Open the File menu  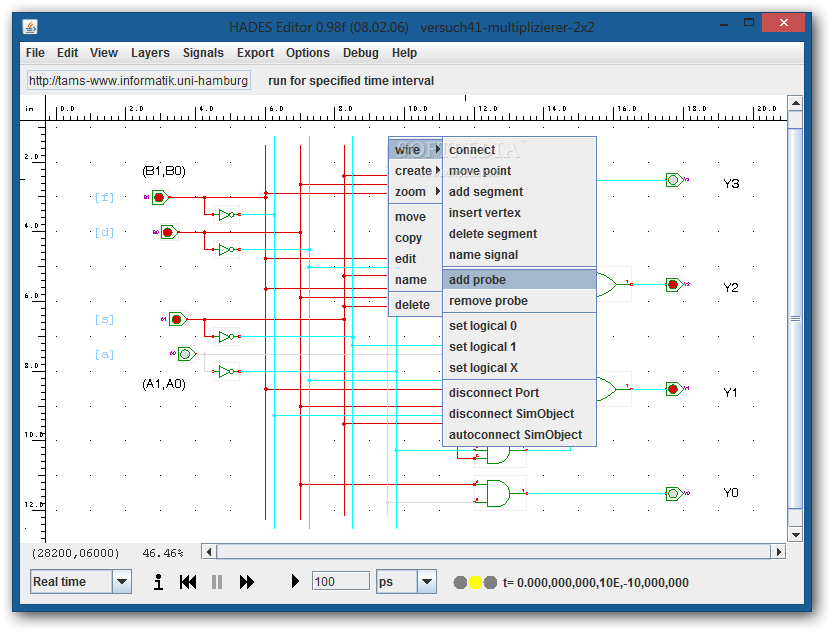pos(35,53)
